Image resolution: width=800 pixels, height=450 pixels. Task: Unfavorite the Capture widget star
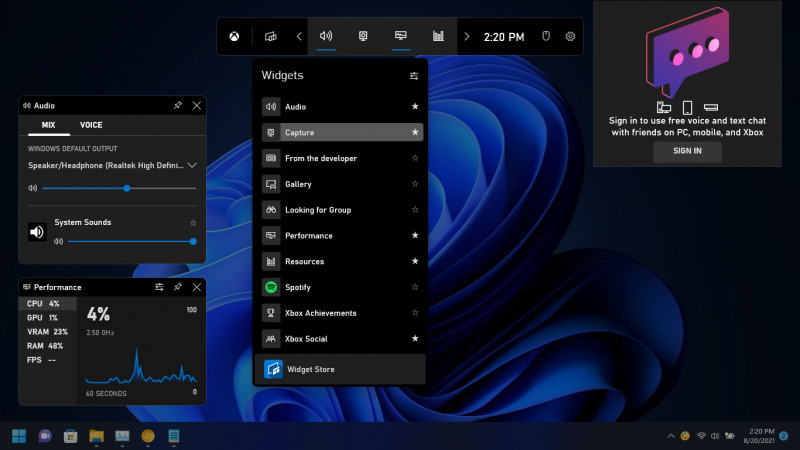[415, 132]
